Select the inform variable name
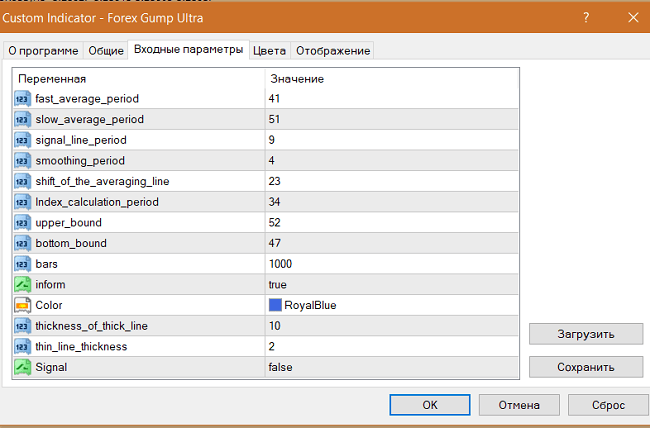 click(x=50, y=285)
